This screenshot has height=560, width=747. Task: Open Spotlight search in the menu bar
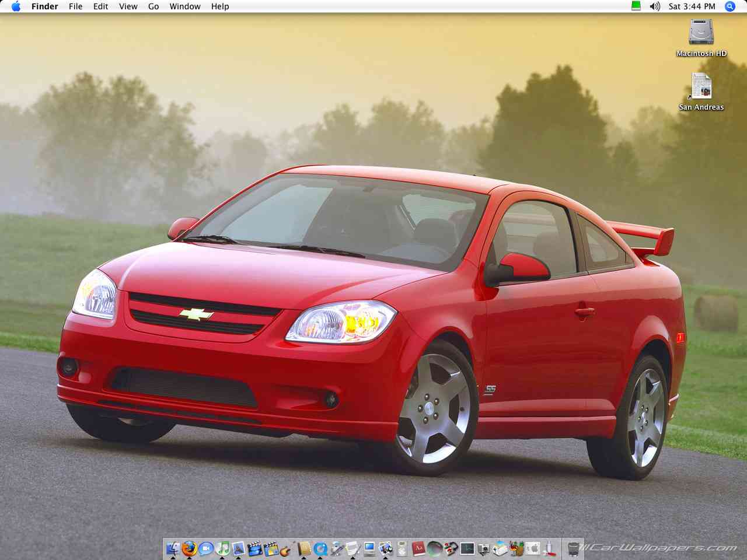[x=729, y=6]
